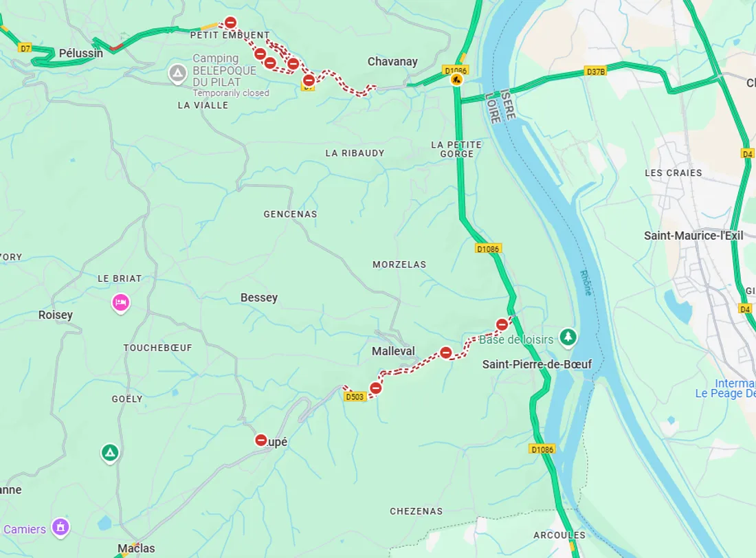Click the road closure icon at Petit Embuent
This screenshot has width=756, height=558.
231,23
